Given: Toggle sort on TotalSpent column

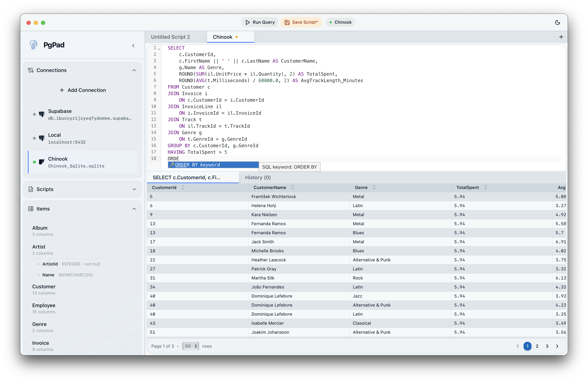Looking at the screenshot, I should point(485,188).
